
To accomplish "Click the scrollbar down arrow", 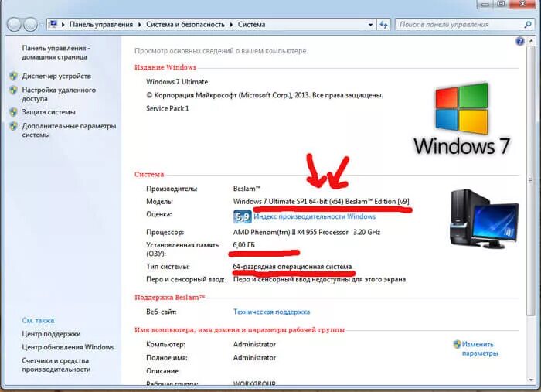I will click(x=530, y=380).
